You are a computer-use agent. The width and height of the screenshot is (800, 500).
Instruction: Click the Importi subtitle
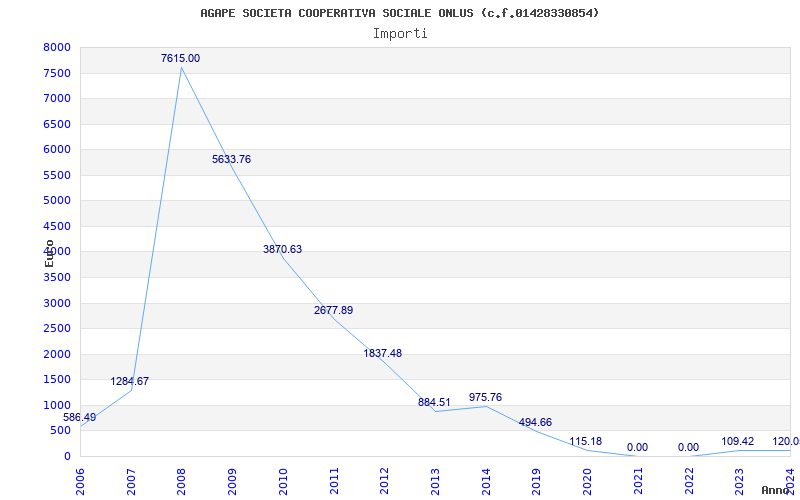coord(400,34)
